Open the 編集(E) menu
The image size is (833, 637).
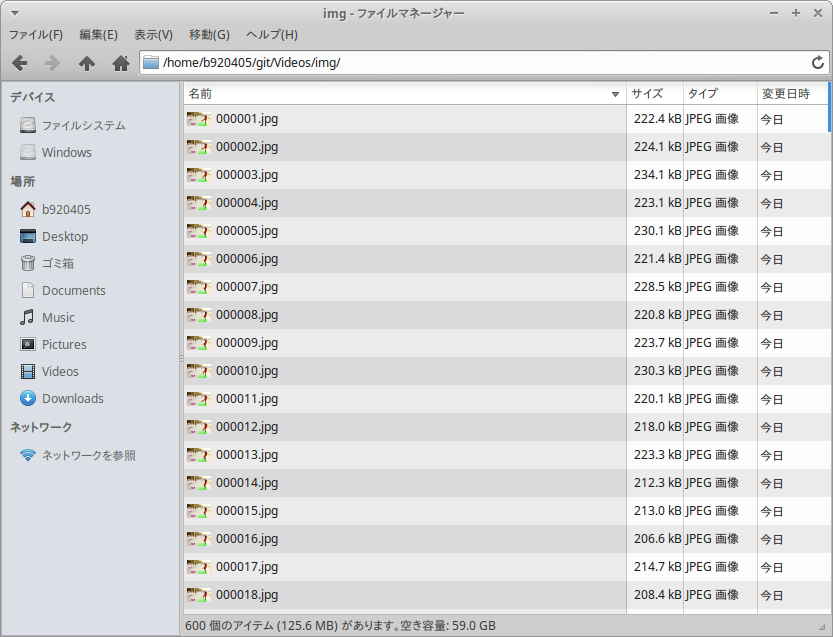pyautogui.click(x=98, y=35)
